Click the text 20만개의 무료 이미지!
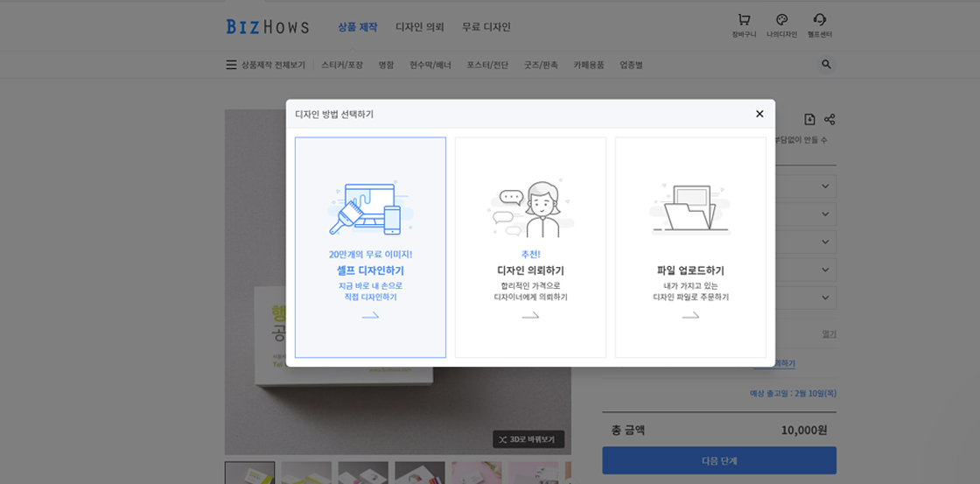 coord(371,255)
